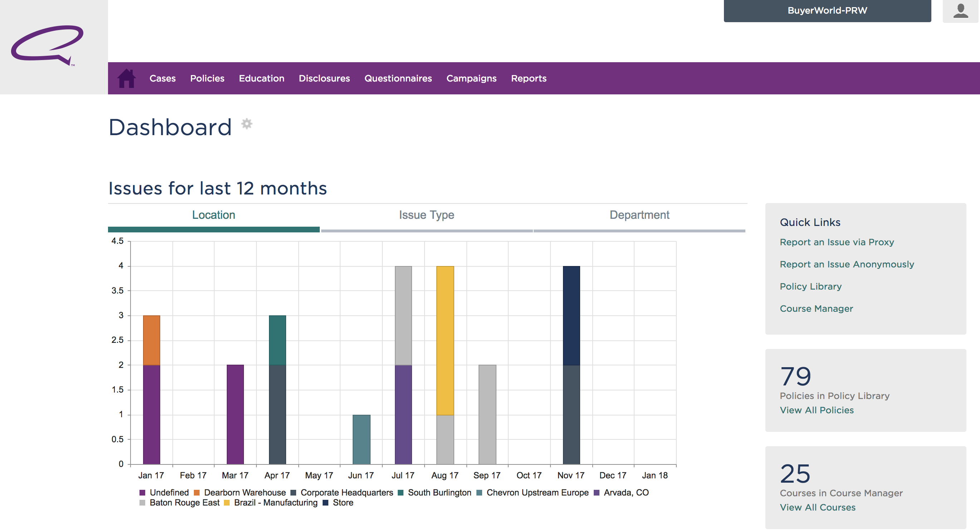Image resolution: width=980 pixels, height=532 pixels.
Task: Click the dashboard settings gear icon
Action: [x=247, y=124]
